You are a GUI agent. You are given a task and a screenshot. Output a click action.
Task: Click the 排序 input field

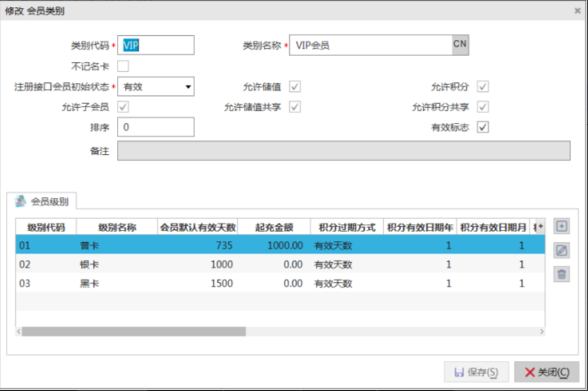tap(156, 127)
